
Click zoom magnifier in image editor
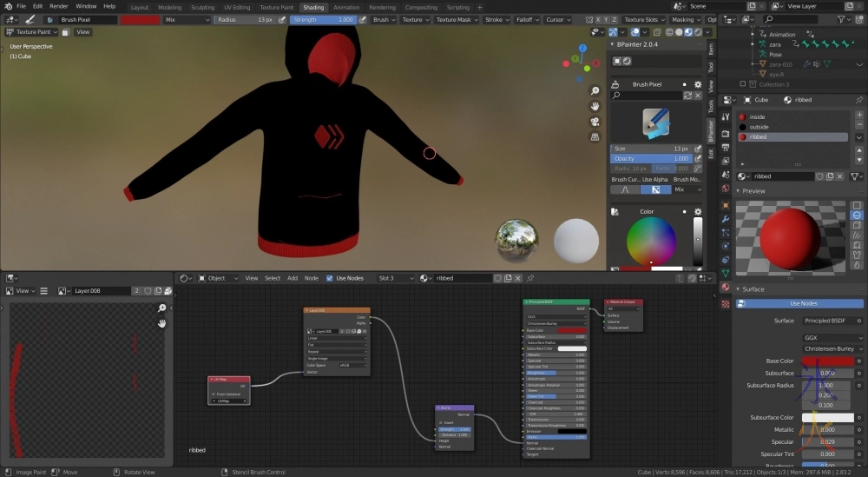[161, 308]
